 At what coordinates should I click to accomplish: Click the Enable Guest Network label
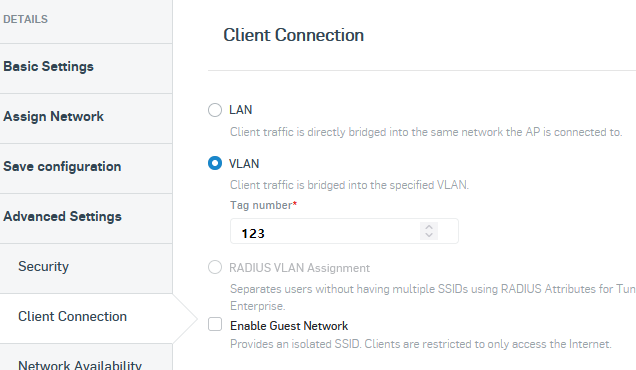pyautogui.click(x=289, y=326)
